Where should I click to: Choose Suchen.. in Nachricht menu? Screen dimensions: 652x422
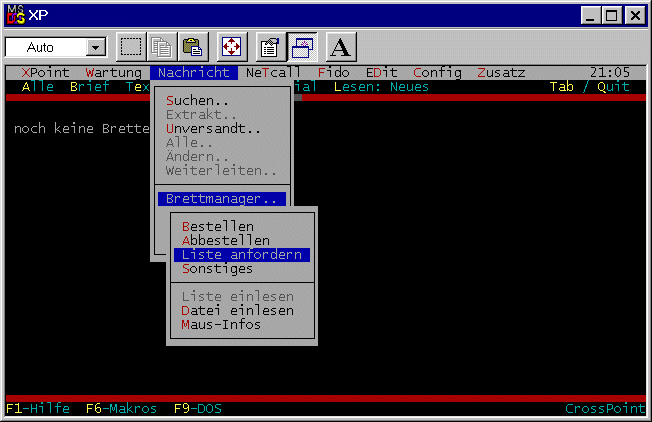pyautogui.click(x=197, y=101)
